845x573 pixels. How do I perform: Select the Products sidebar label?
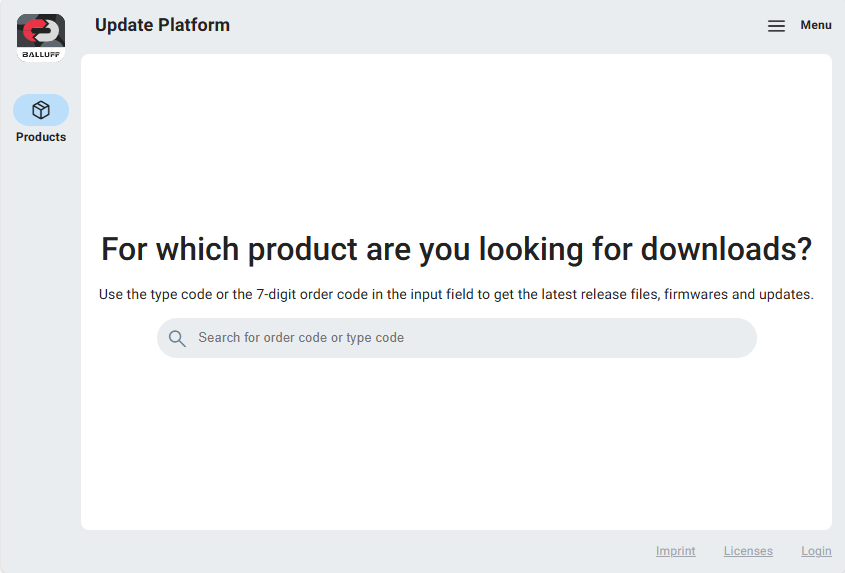(x=41, y=137)
